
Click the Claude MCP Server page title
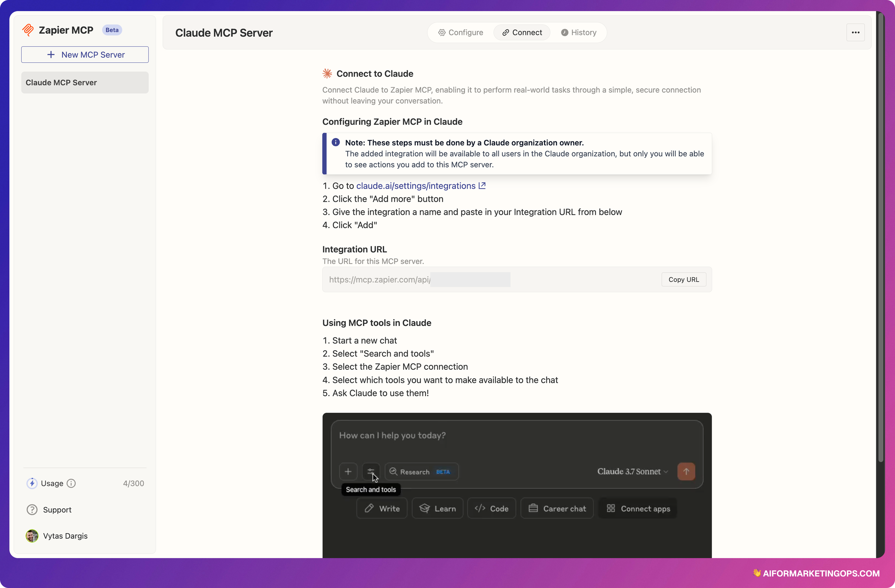[224, 33]
